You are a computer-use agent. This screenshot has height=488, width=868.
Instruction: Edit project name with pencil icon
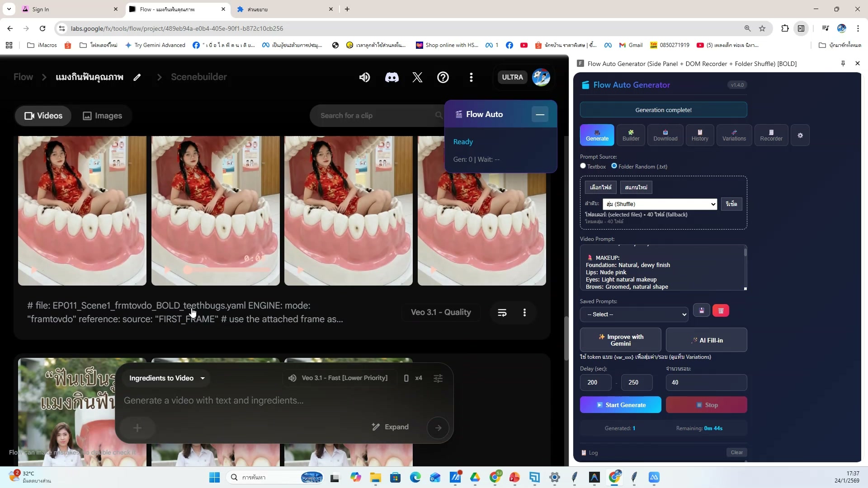137,77
